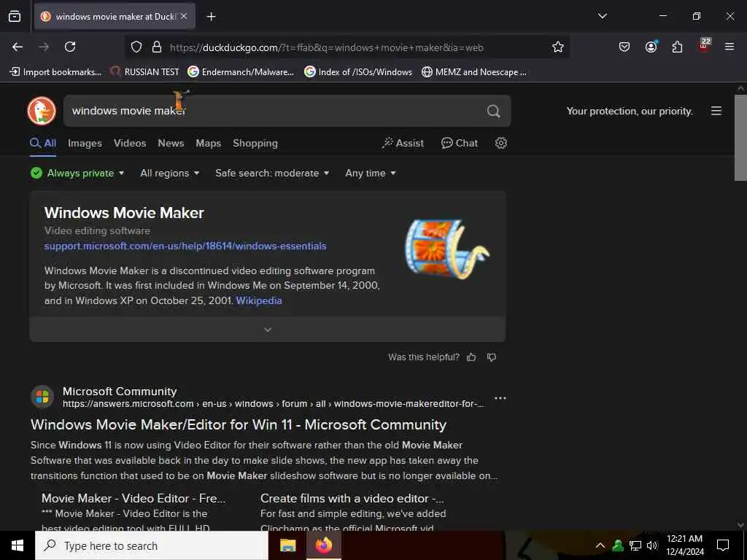This screenshot has width=747, height=560.
Task: Click the taskbar Type here to search box
Action: [152, 545]
